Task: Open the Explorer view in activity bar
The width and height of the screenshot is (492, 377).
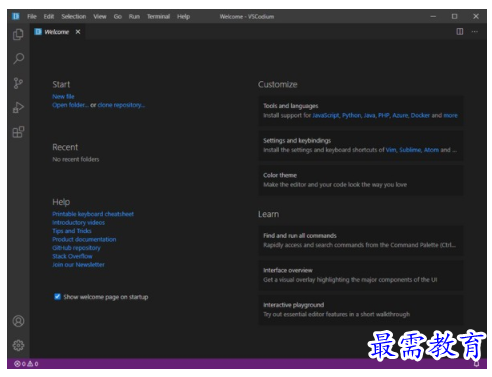Action: coord(18,34)
